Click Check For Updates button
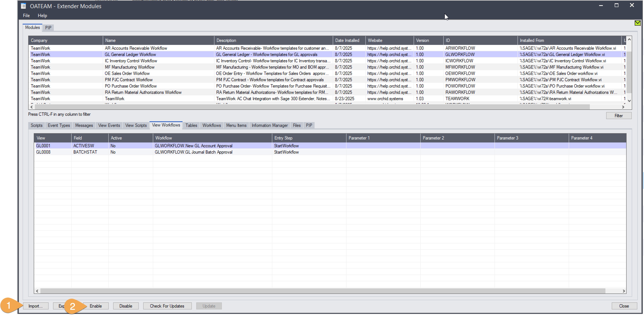644x315 pixels. [x=167, y=306]
